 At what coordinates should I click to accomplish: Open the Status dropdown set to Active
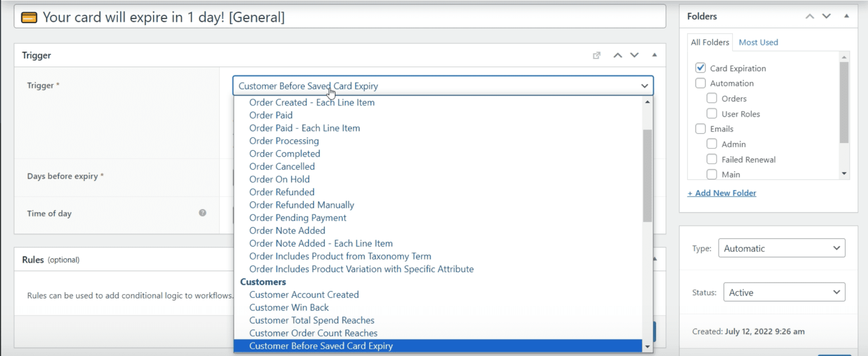[784, 292]
